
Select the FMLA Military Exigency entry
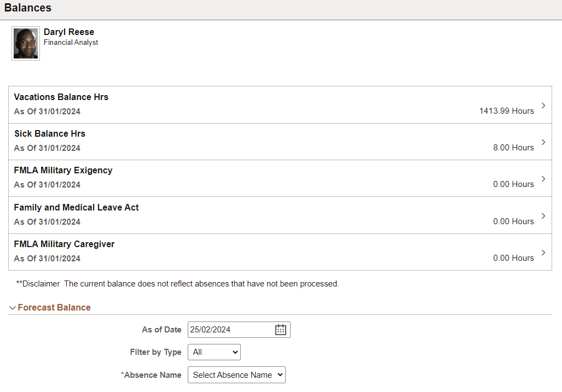[63, 171]
